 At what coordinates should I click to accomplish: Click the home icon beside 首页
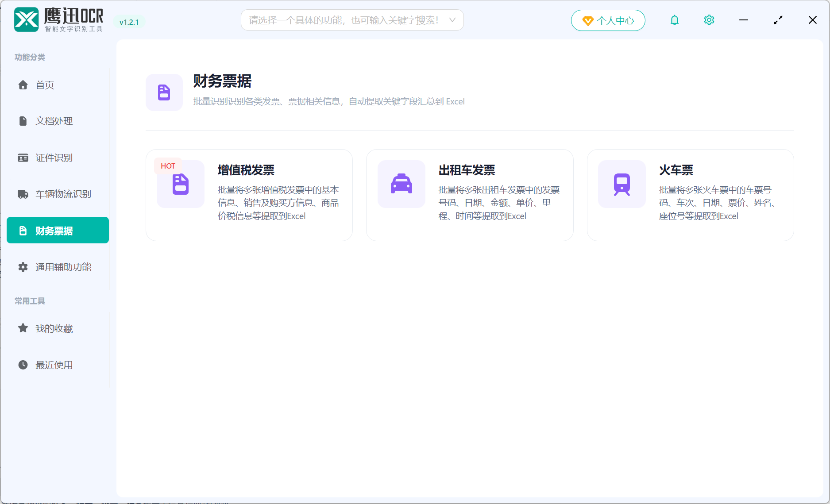click(23, 85)
